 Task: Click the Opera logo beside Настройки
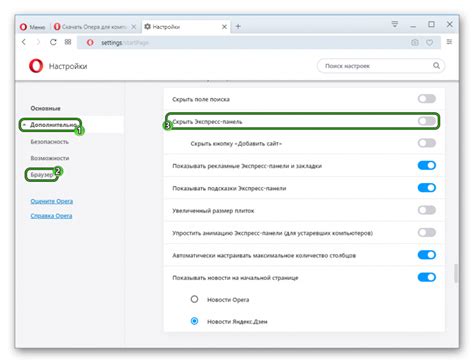[36, 66]
